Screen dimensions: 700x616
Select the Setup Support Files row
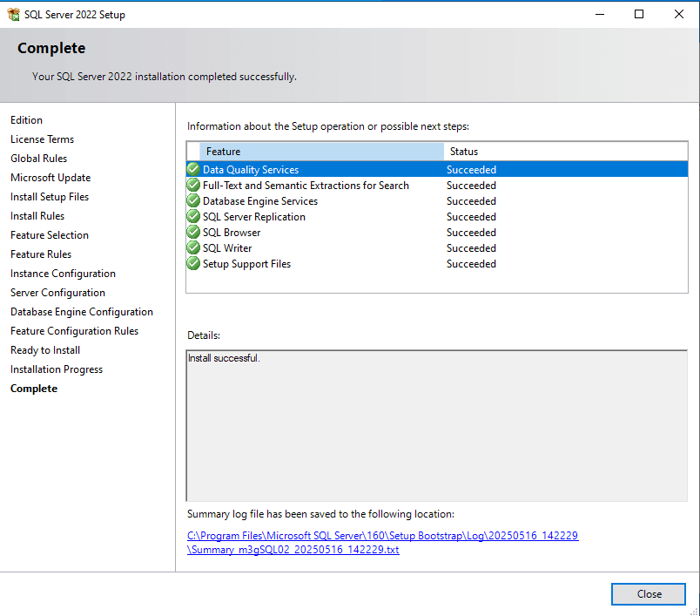pyautogui.click(x=437, y=263)
